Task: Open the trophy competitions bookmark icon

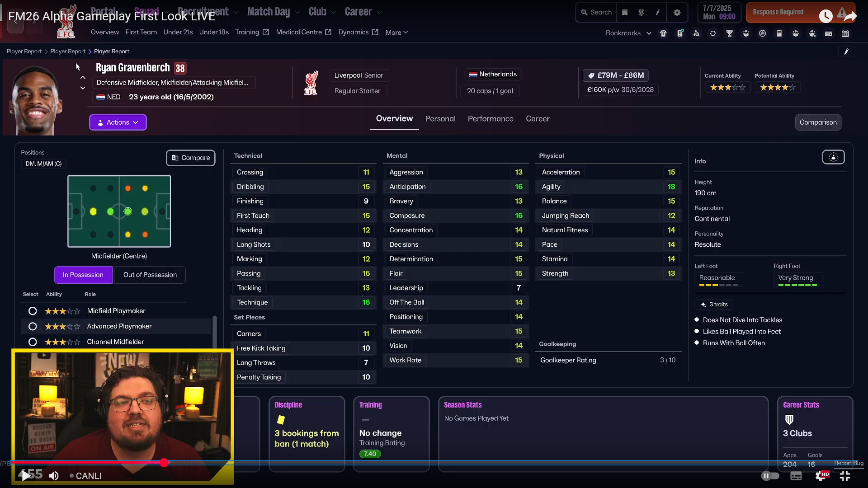Action: (729, 33)
